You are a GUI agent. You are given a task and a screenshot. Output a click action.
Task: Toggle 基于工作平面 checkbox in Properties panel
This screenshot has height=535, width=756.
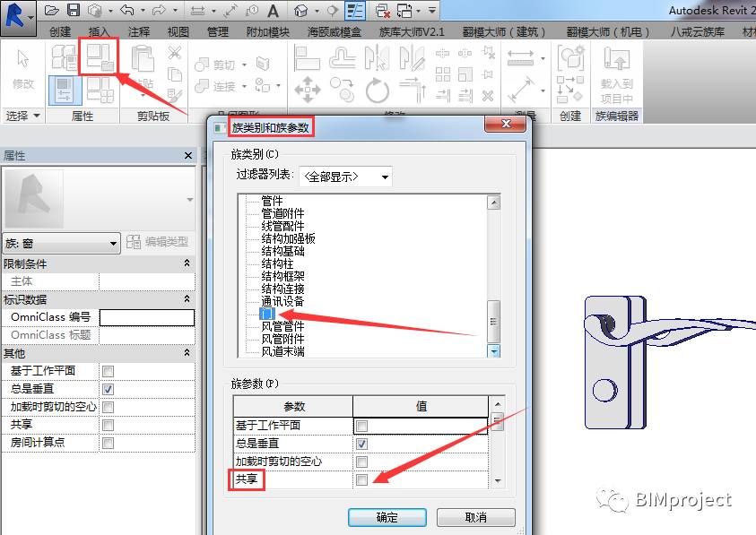coord(108,371)
